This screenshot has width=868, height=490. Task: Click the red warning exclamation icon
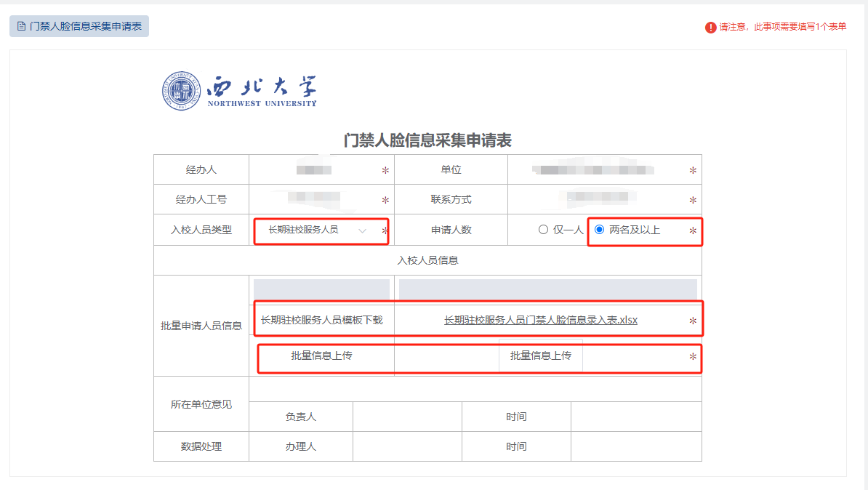[x=710, y=27]
